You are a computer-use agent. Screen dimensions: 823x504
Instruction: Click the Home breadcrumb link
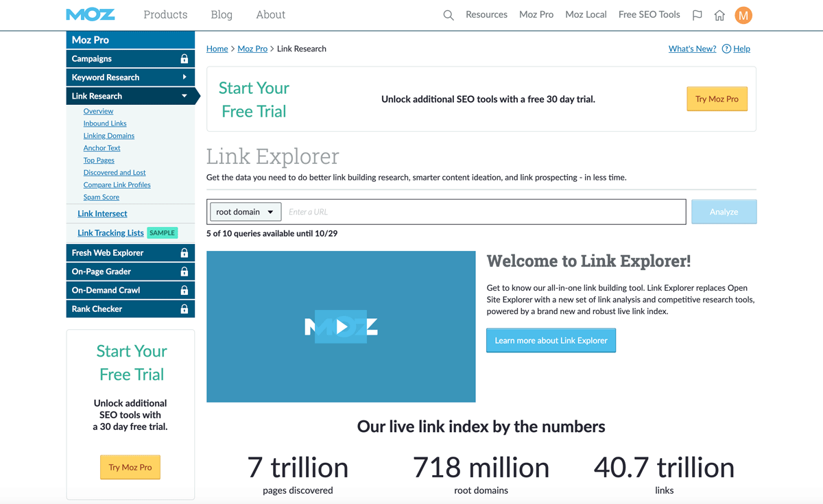[217, 49]
